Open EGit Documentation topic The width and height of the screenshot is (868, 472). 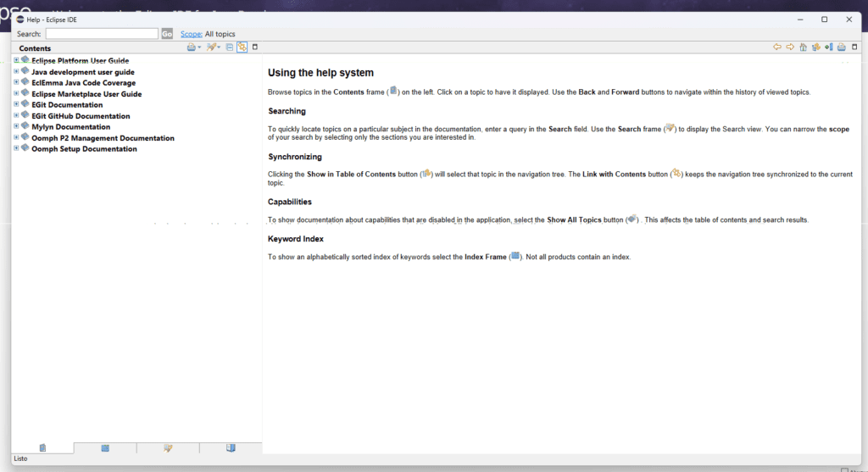67,104
